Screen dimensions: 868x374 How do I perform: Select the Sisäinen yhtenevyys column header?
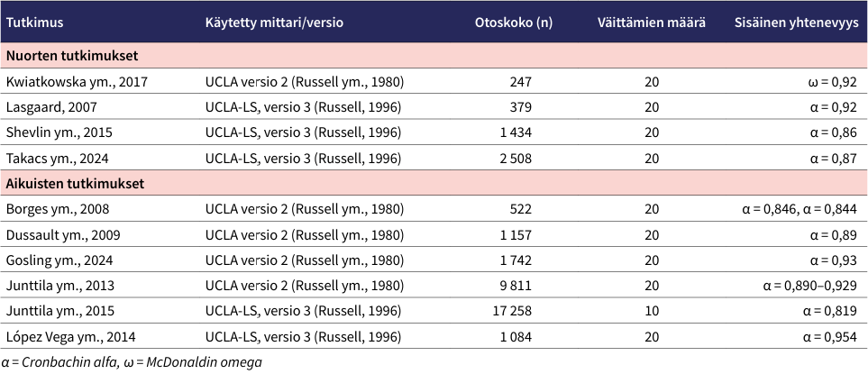(796, 22)
